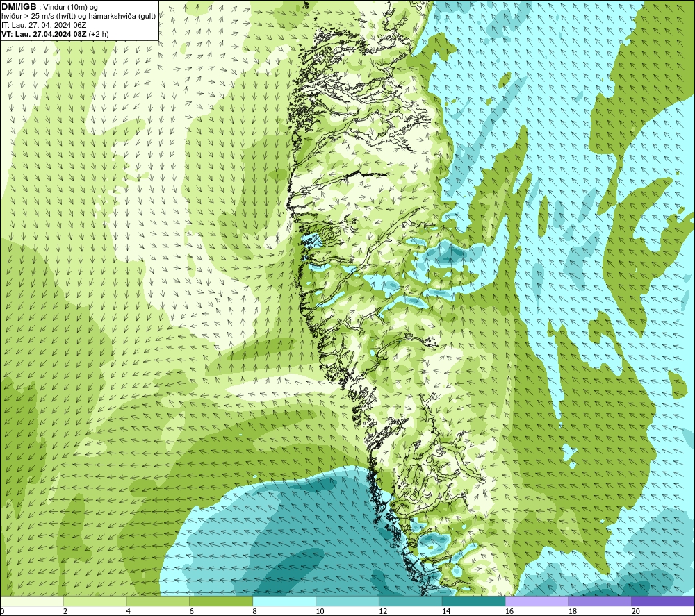Click the 18–20 m/s medium purple swatch
The image size is (695, 616).
coord(600,601)
